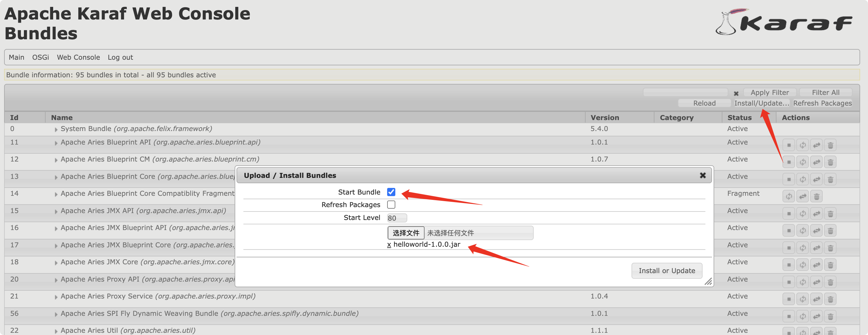
Task: Click the bundle filter text field
Action: pyautogui.click(x=685, y=92)
